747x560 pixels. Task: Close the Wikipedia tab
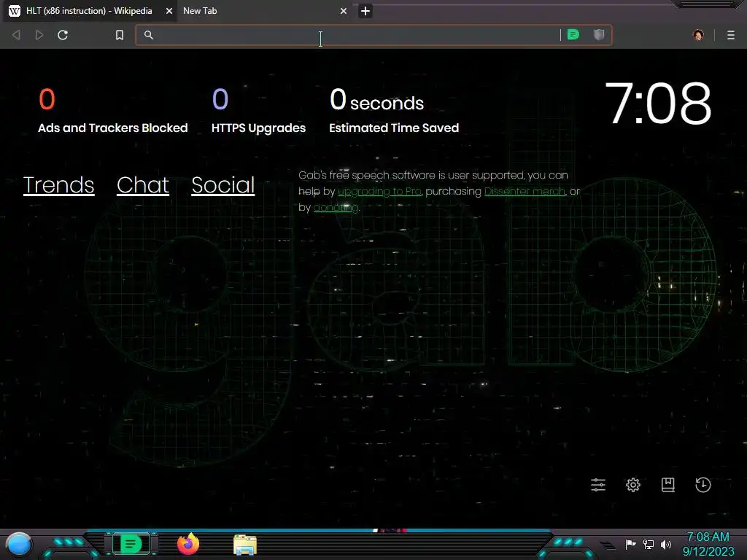tap(169, 11)
